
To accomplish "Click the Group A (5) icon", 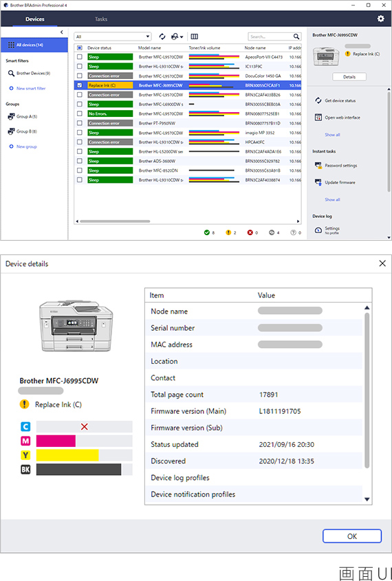I will click(11, 116).
